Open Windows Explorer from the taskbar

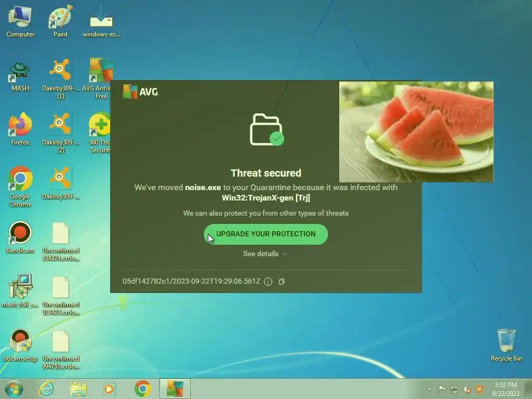click(x=78, y=389)
